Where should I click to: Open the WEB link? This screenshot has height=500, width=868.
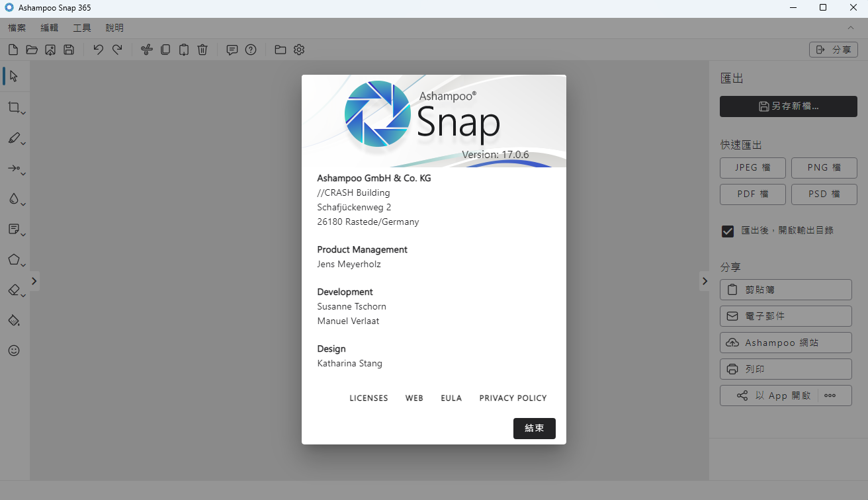click(414, 398)
